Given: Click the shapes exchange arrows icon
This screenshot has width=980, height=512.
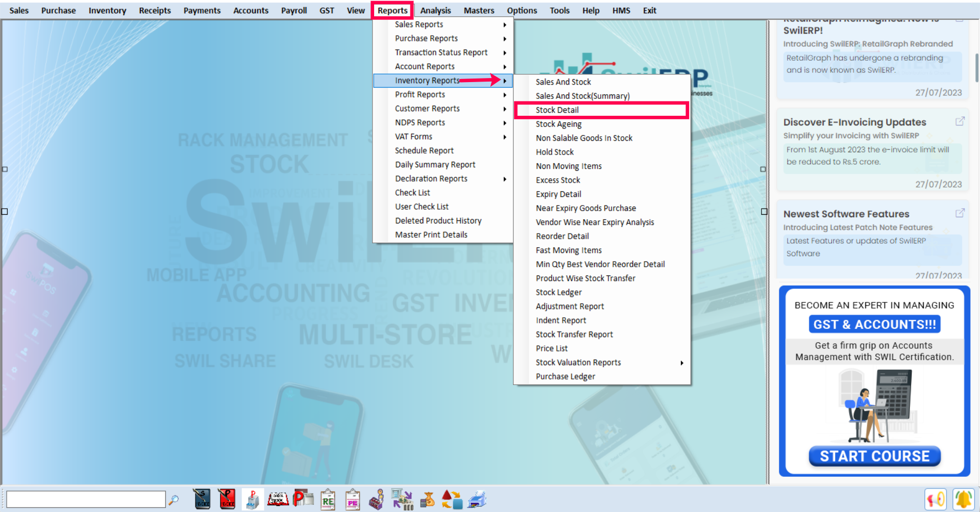Looking at the screenshot, I should 452,500.
